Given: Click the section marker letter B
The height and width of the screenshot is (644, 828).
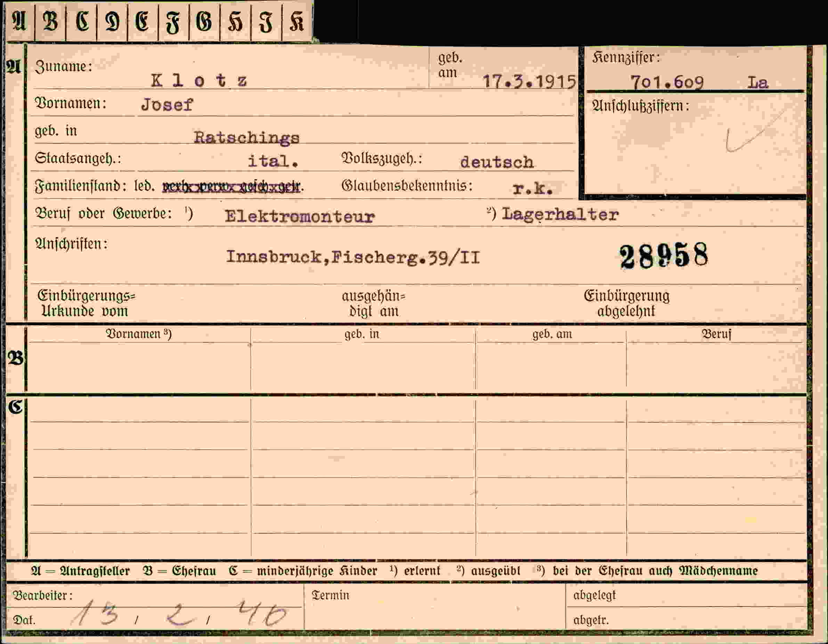Looking at the screenshot, I should click(15, 358).
